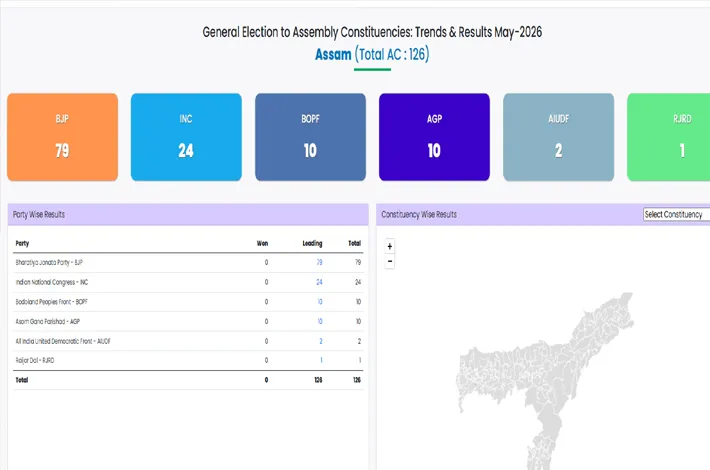
Task: Select Bharatiya Janata Party - BJP row text
Action: pyautogui.click(x=49, y=262)
